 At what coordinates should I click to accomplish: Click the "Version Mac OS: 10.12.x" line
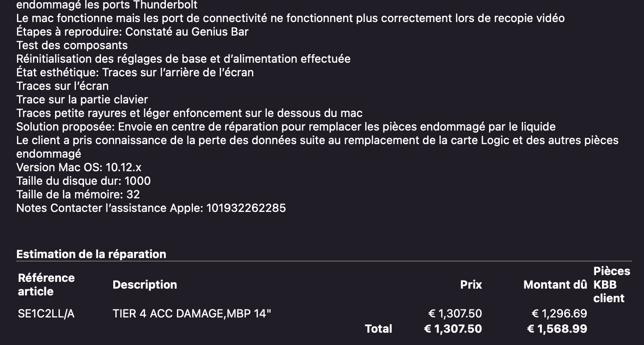79,167
